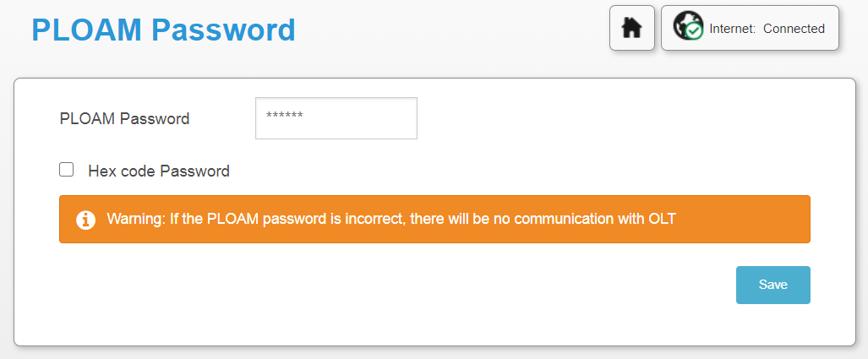Screen dimensions: 868x359
Task: Click empty area right of password field
Action: [x=609, y=118]
